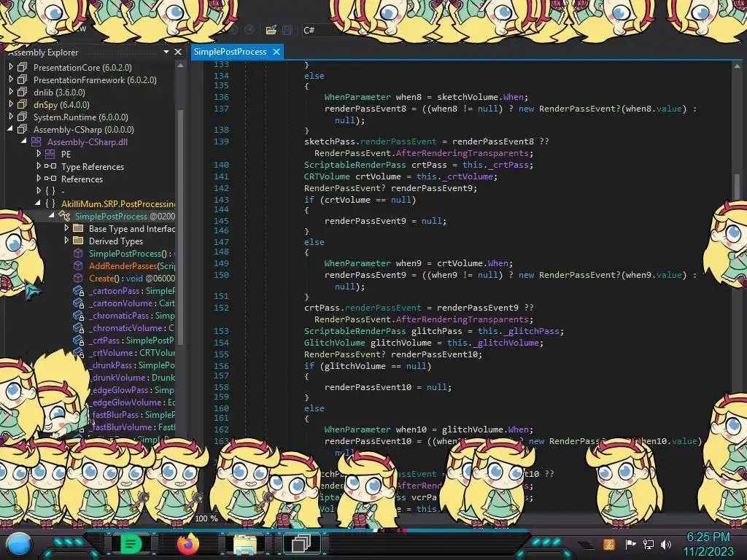Viewport: 747px width, 560px height.
Task: Click the SimplePostProcess() constructor method icon
Action: click(78, 253)
